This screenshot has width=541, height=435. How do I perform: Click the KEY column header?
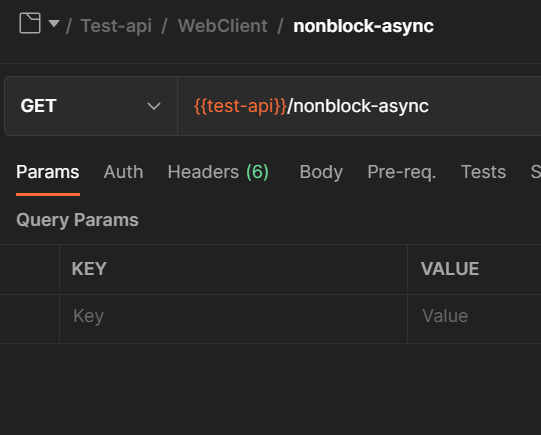(89, 269)
